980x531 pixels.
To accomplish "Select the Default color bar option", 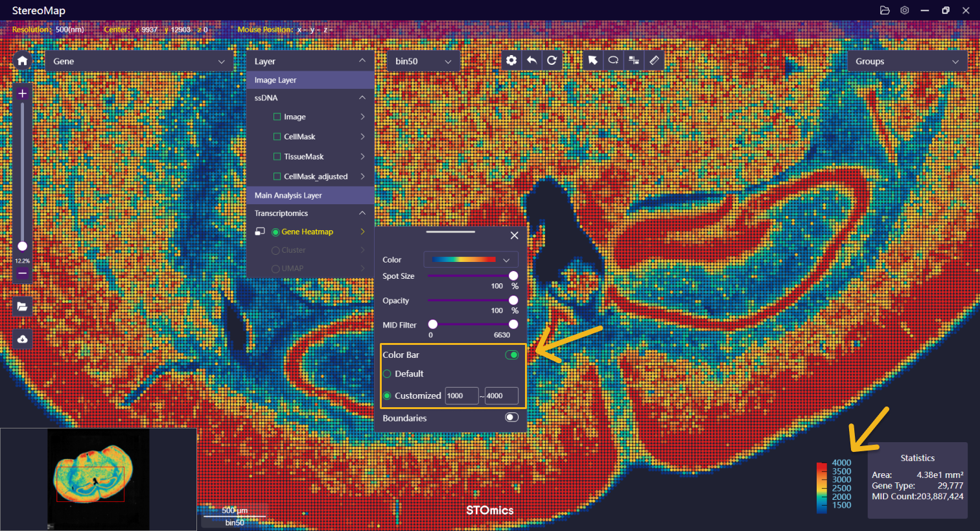I will pos(388,374).
